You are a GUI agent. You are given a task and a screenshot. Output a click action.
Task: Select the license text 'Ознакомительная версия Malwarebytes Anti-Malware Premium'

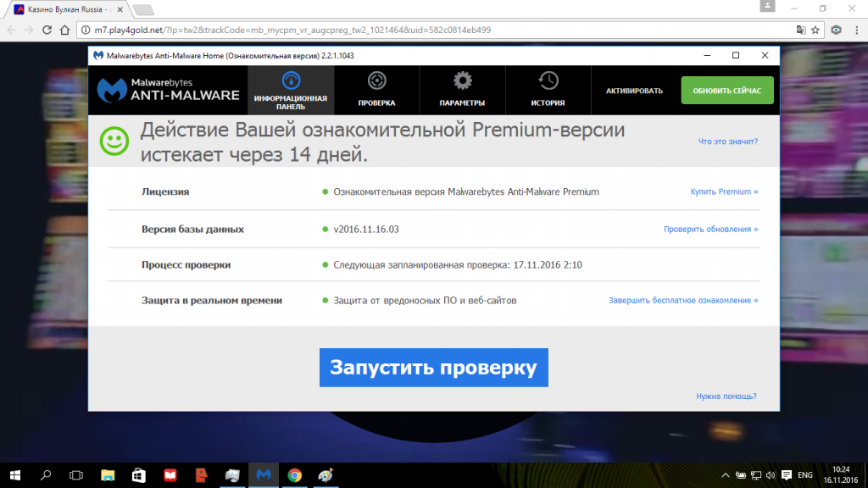(466, 191)
